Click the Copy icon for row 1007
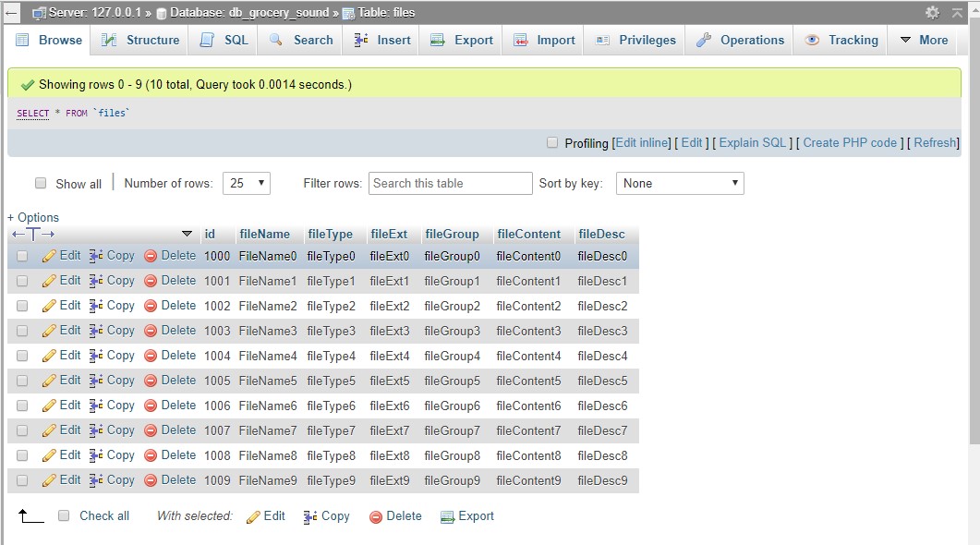The image size is (980, 545). point(96,430)
